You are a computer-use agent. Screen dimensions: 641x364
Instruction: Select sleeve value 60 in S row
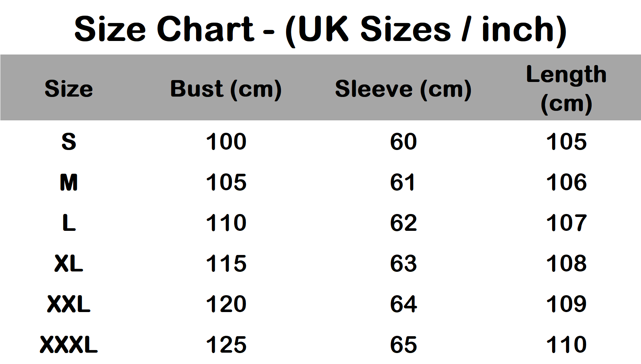[x=403, y=142]
